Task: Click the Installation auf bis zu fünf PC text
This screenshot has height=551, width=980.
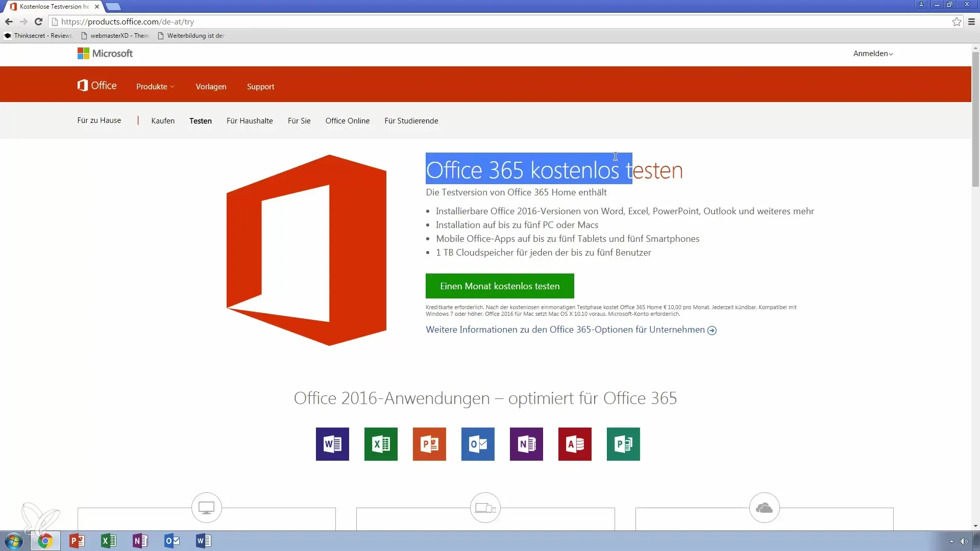Action: coord(517,225)
